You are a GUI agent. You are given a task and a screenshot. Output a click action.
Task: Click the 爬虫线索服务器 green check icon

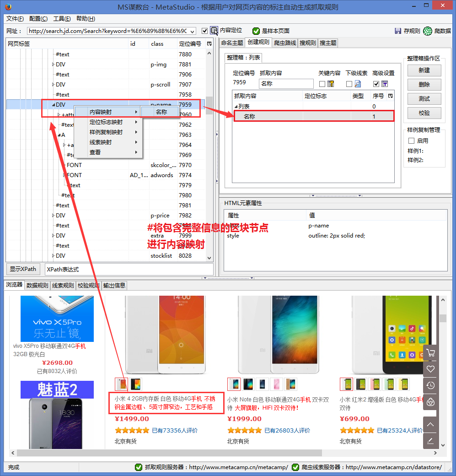(295, 467)
